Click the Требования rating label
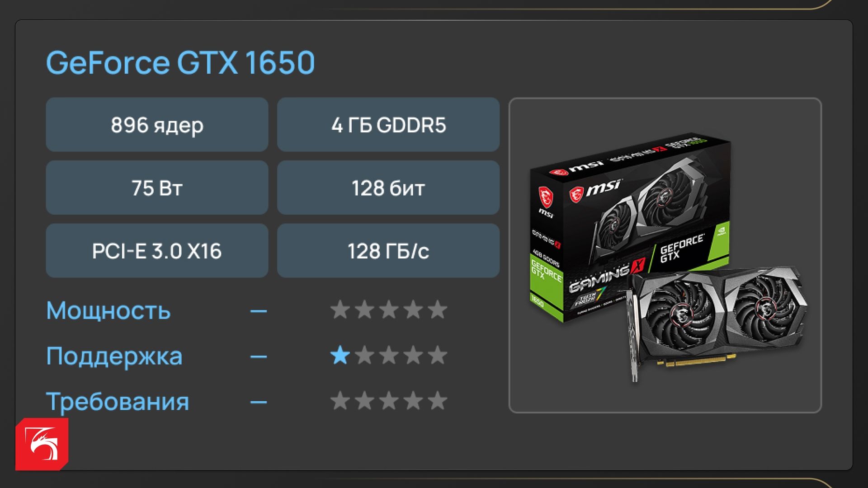Image resolution: width=868 pixels, height=488 pixels. click(x=118, y=402)
